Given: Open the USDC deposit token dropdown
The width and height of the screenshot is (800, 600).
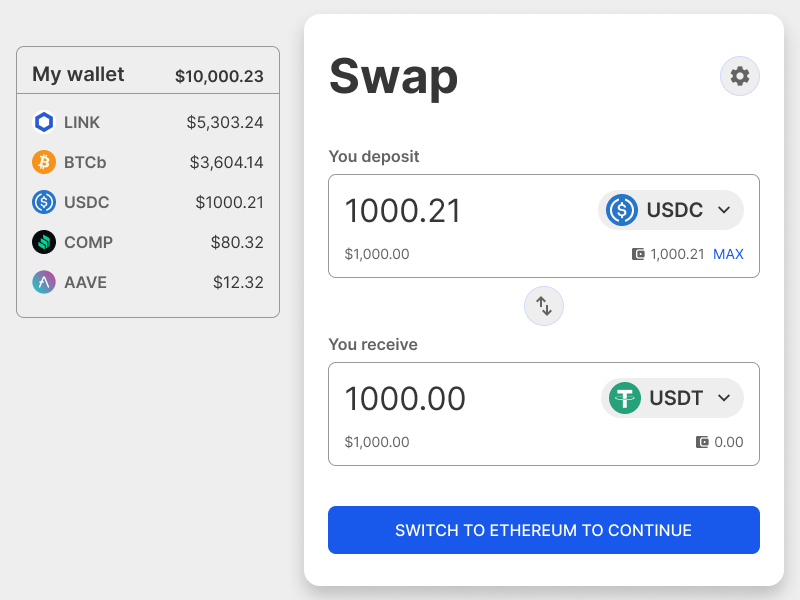Looking at the screenshot, I should point(671,210).
